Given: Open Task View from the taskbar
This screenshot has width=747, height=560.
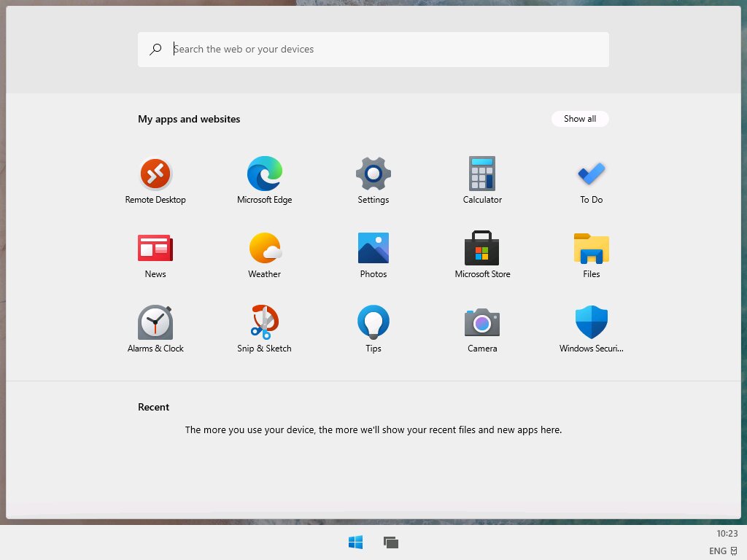Looking at the screenshot, I should point(391,542).
